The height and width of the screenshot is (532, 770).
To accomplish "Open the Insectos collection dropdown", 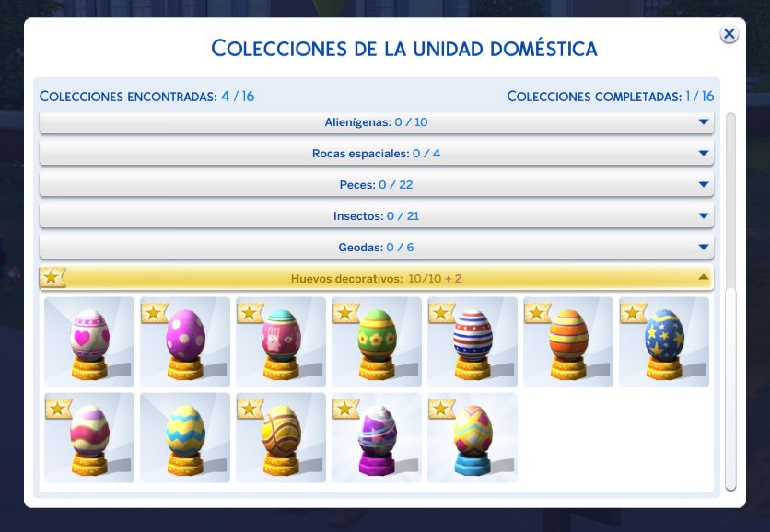I will pos(703,216).
